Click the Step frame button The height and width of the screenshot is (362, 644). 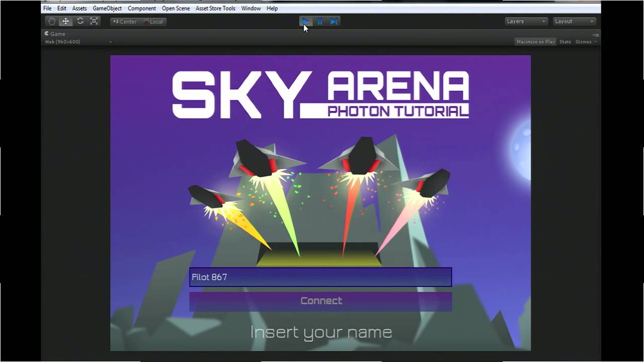(334, 21)
